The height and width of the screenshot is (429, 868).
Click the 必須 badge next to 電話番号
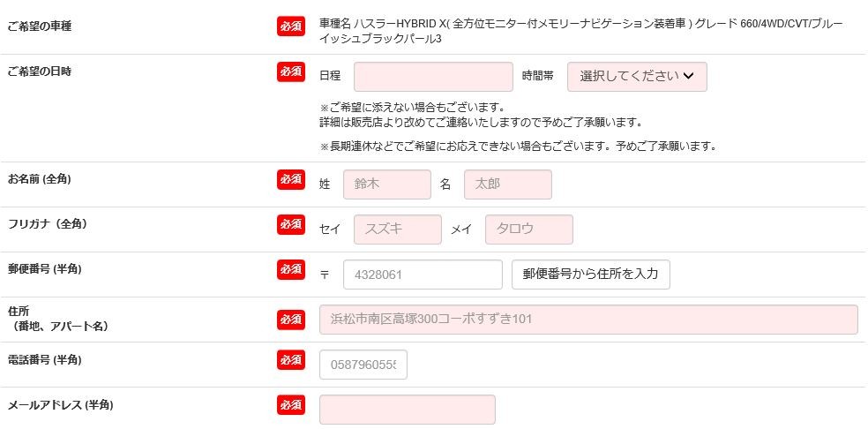(291, 359)
